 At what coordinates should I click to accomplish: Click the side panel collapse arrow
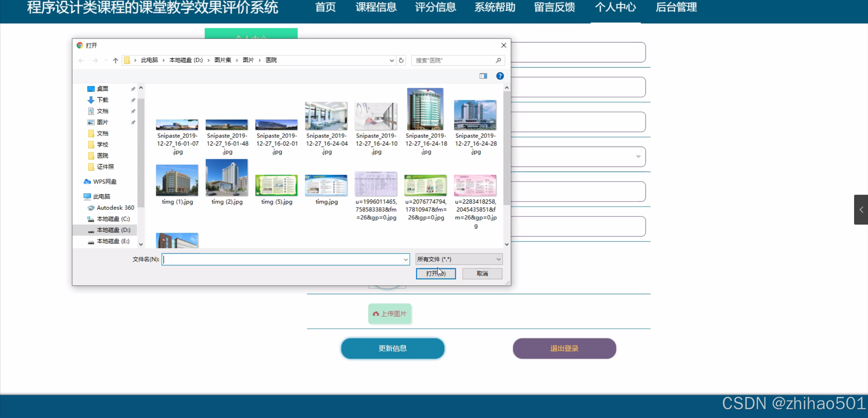tap(861, 210)
